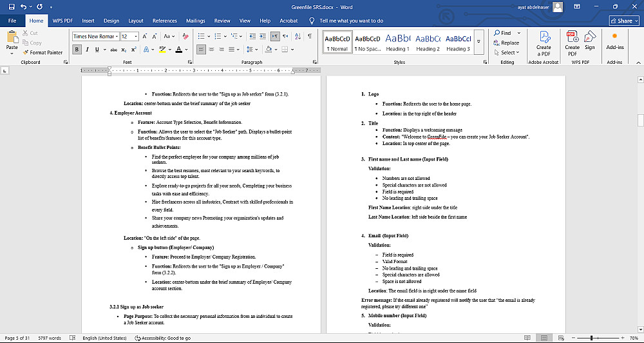Apply superscript formatting
The image size is (644, 343).
click(x=133, y=50)
